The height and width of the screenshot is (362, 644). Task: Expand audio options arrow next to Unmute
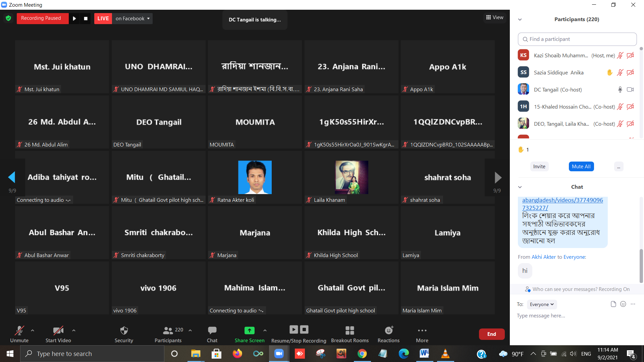click(x=33, y=330)
